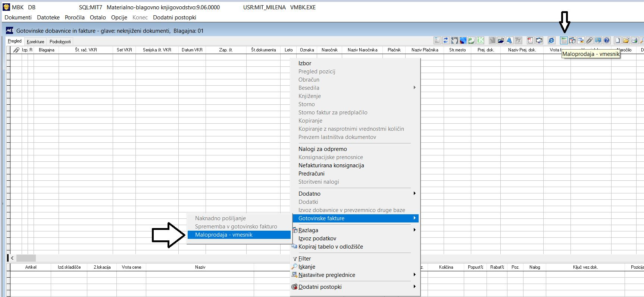The image size is (644, 297).
Task: Click the Naziv Plačnika column header
Action: click(x=425, y=50)
